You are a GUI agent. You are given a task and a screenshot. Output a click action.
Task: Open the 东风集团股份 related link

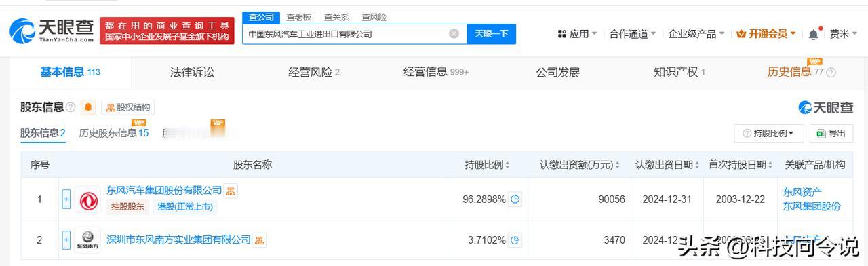coord(812,206)
